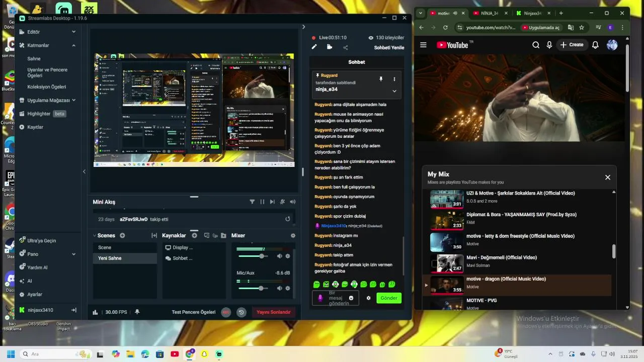This screenshot has height=362, width=644.
Task: Collapse sidebar arrow left of preview
Action: pos(84,171)
